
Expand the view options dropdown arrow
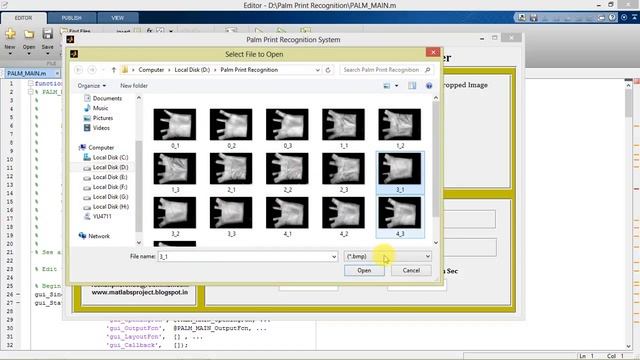pos(396,86)
